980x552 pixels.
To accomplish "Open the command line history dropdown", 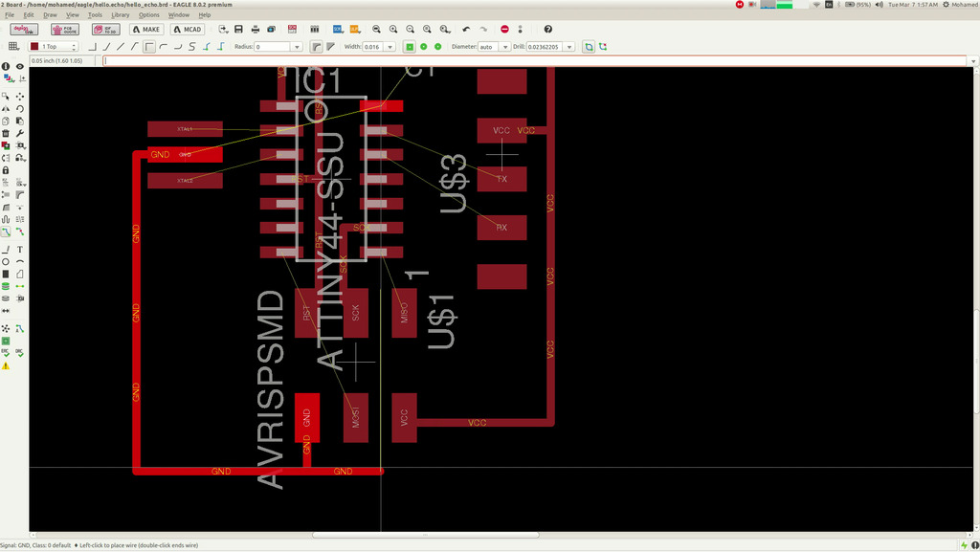I will point(973,60).
